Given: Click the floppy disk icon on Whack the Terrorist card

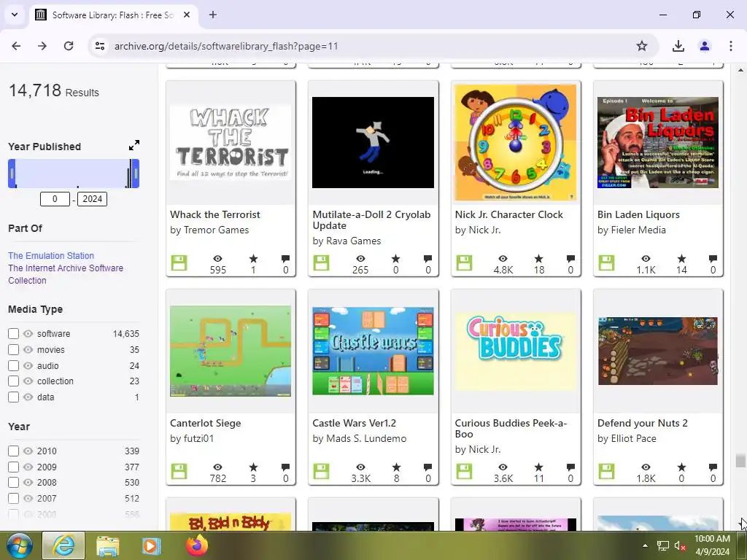Looking at the screenshot, I should (x=179, y=262).
